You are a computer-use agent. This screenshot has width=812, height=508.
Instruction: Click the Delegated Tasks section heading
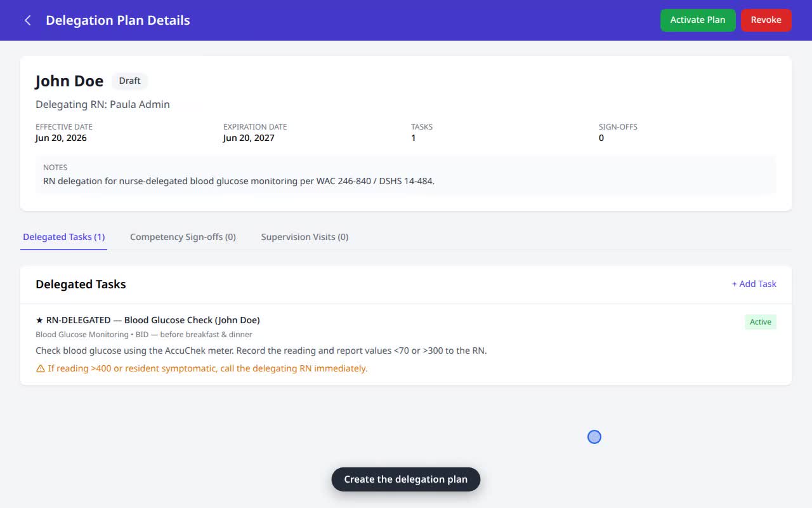(x=81, y=284)
